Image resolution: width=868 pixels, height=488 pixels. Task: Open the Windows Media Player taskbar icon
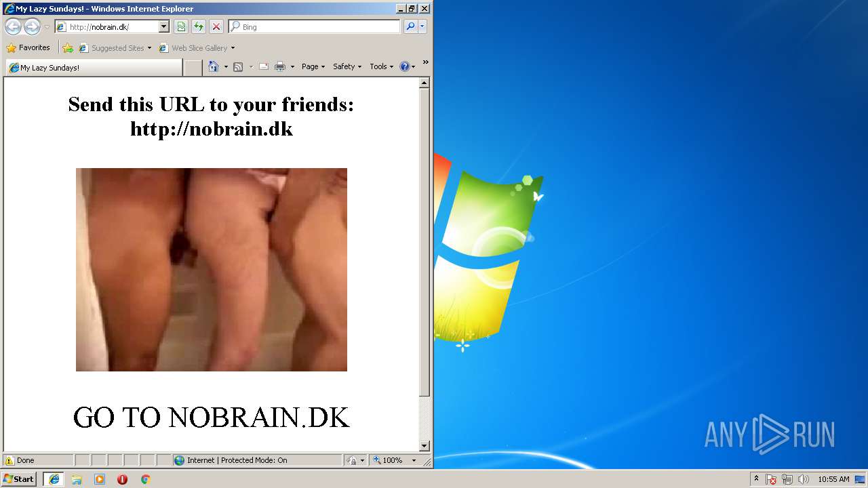click(x=100, y=479)
